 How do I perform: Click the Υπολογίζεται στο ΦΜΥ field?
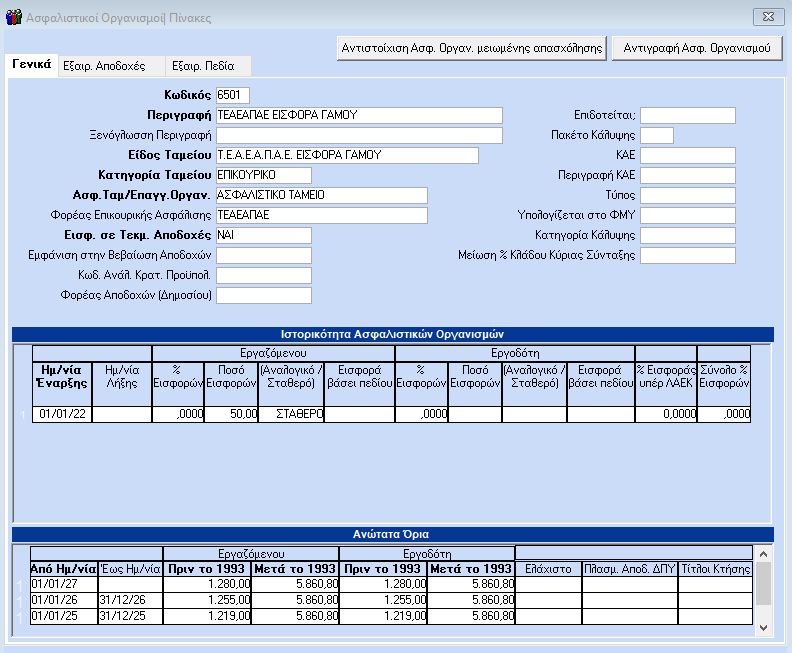(688, 215)
